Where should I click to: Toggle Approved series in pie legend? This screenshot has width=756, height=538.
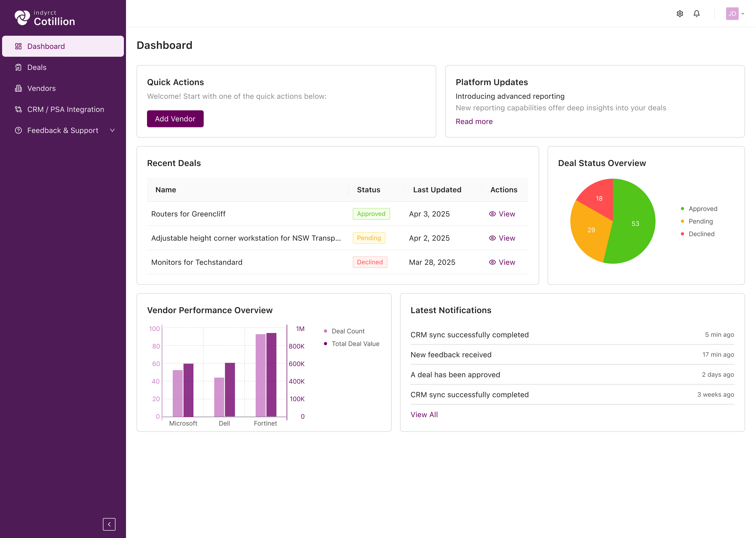(x=699, y=209)
